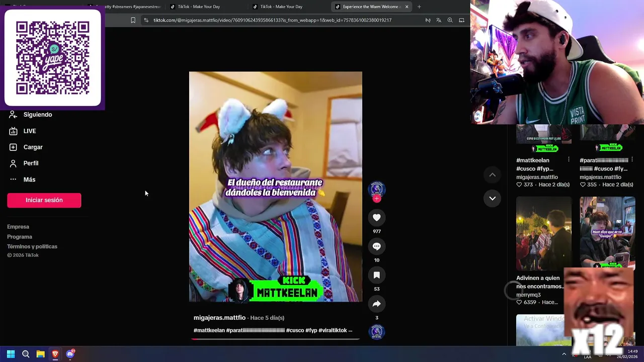The width and height of the screenshot is (644, 362).
Task: Follow creator using red plus badge
Action: [x=376, y=199]
